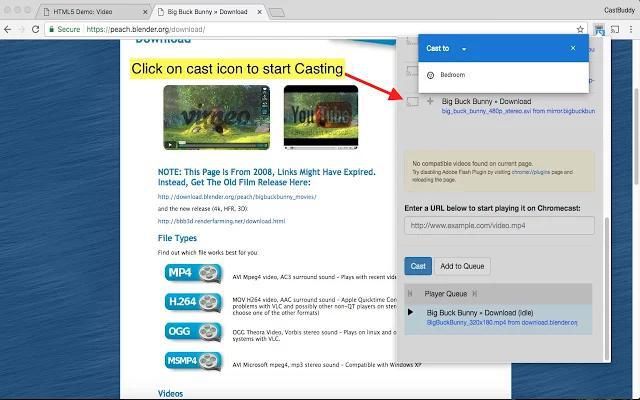Open the Vimeo video thumbnail
This screenshot has width=640, height=400.
pos(216,117)
